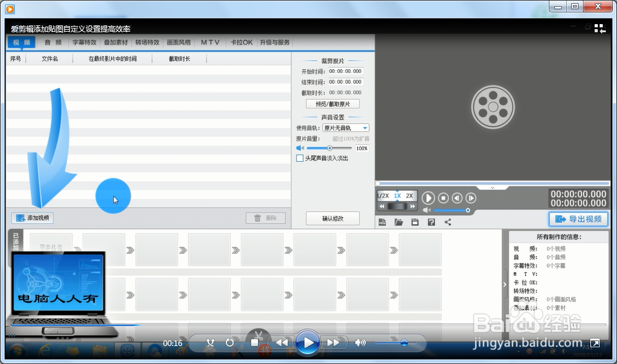Click the 预览/截取原片 button
The image size is (617, 364).
(x=333, y=104)
